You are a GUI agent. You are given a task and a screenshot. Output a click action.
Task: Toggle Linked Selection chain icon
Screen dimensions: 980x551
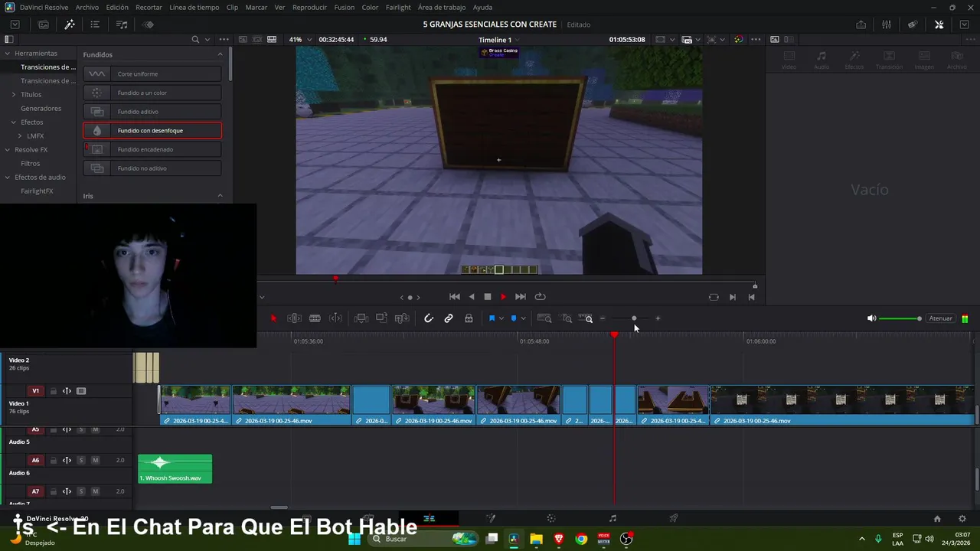click(449, 318)
